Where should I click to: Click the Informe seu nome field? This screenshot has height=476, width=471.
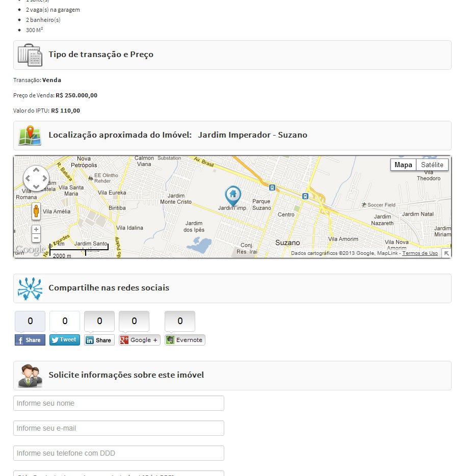pos(119,403)
